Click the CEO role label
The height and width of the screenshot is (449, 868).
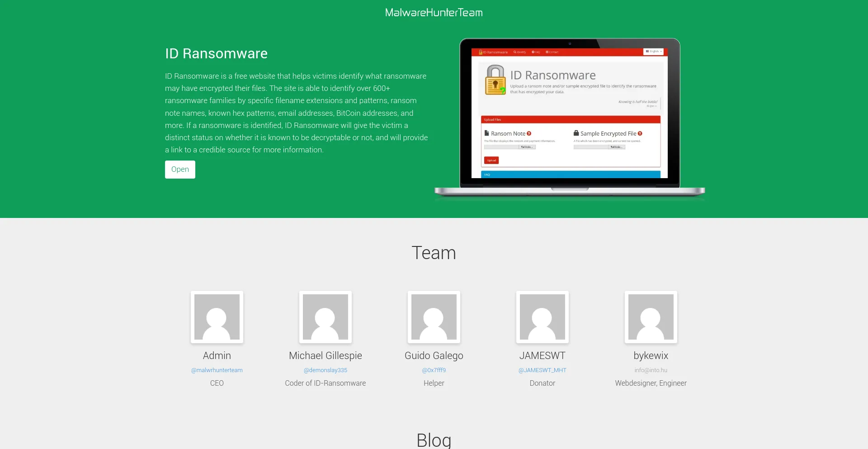[217, 383]
